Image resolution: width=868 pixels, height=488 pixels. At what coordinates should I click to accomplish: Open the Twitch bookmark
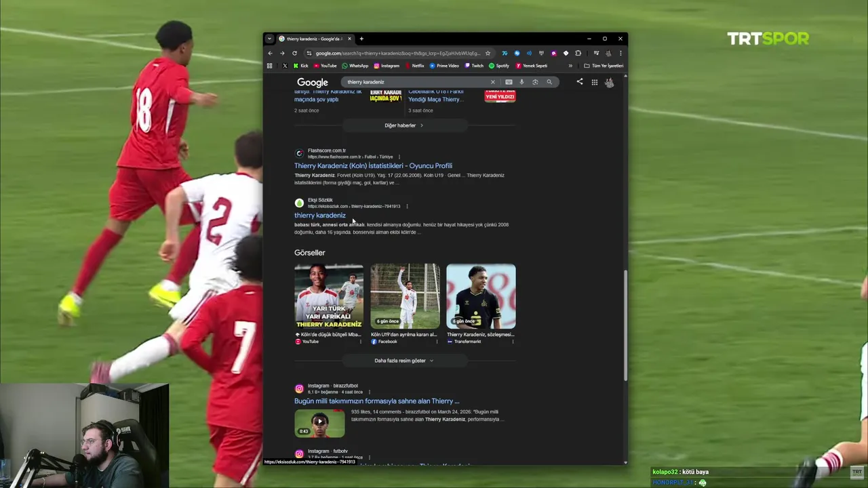(x=474, y=66)
